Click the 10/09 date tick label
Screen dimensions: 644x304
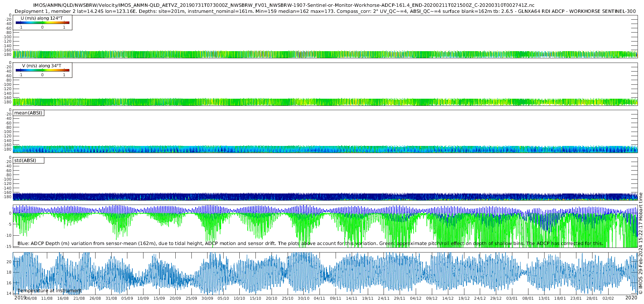143,298
